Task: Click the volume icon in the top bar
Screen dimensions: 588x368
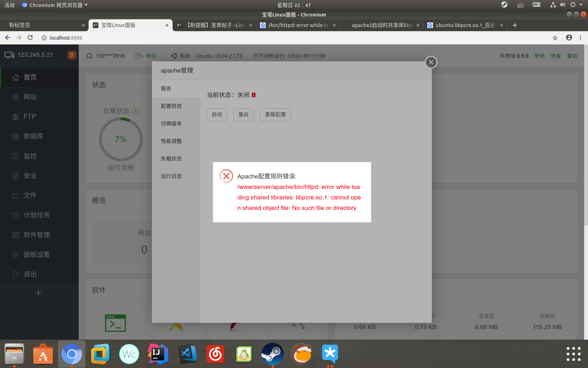Action: tap(563, 5)
